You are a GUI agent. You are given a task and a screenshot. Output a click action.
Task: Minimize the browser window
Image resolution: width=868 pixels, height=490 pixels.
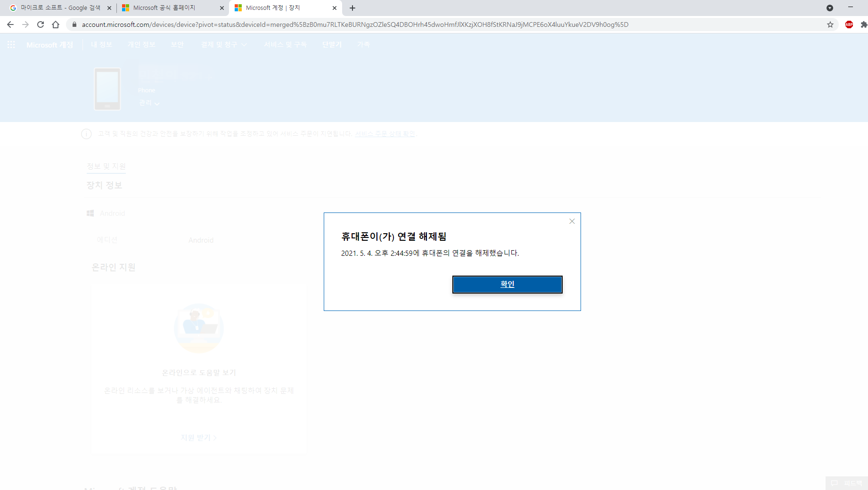pos(851,7)
